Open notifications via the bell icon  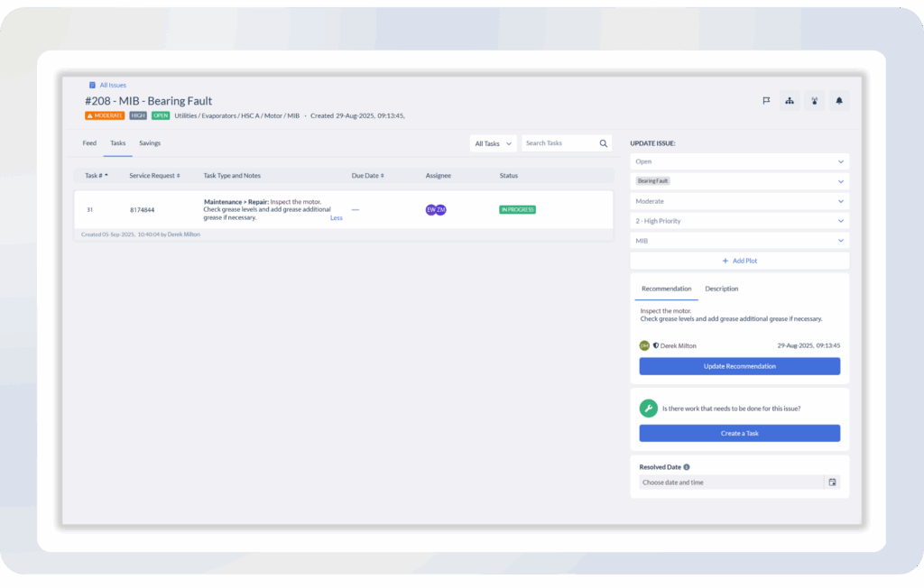pos(838,100)
